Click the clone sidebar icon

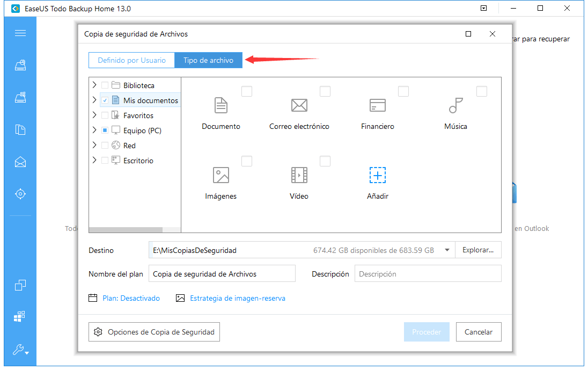pyautogui.click(x=20, y=285)
